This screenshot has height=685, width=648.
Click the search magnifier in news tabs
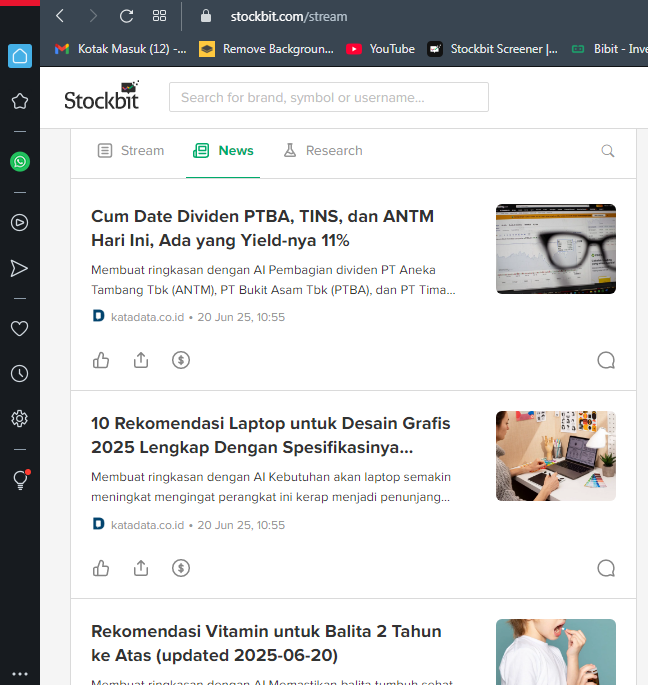point(607,151)
